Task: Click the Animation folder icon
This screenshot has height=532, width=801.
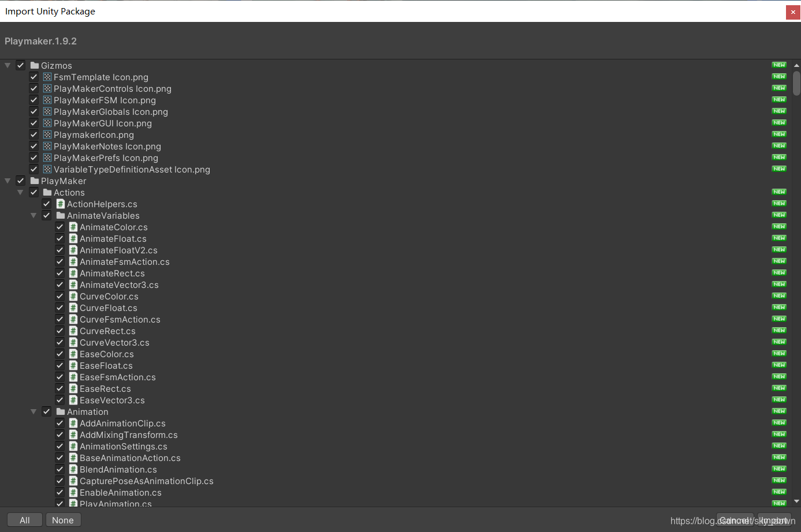Action: pyautogui.click(x=61, y=411)
